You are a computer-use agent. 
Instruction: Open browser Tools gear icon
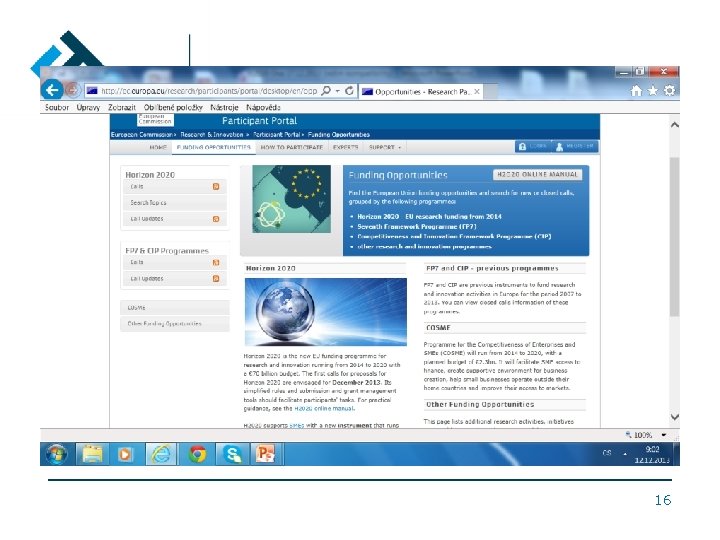[x=669, y=91]
